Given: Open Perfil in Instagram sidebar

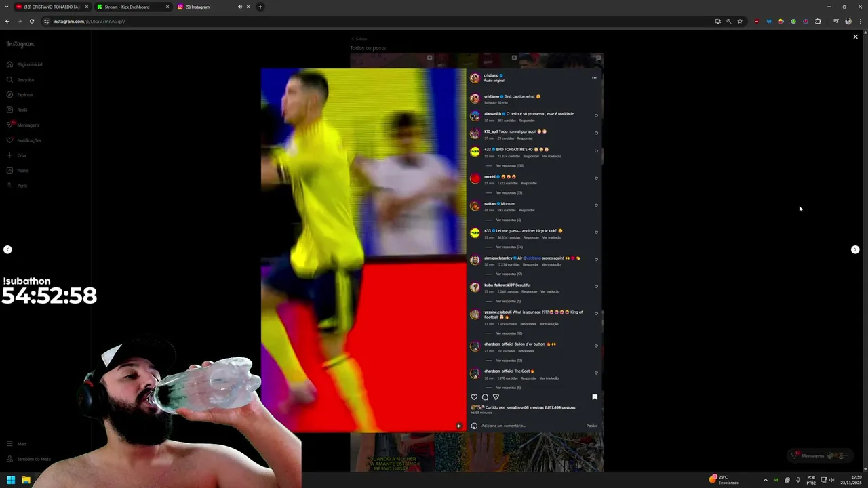Looking at the screenshot, I should 17,185.
